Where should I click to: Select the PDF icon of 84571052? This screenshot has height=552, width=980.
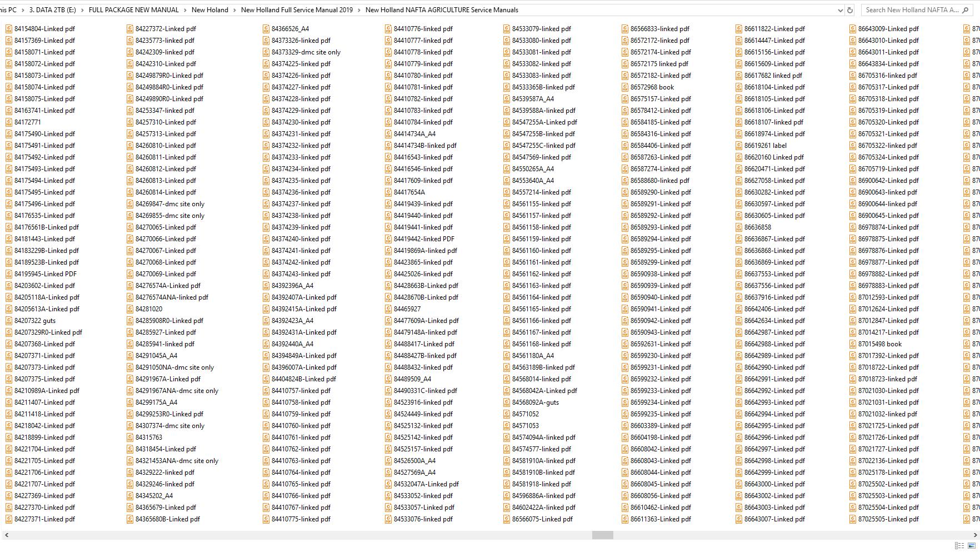pos(507,414)
